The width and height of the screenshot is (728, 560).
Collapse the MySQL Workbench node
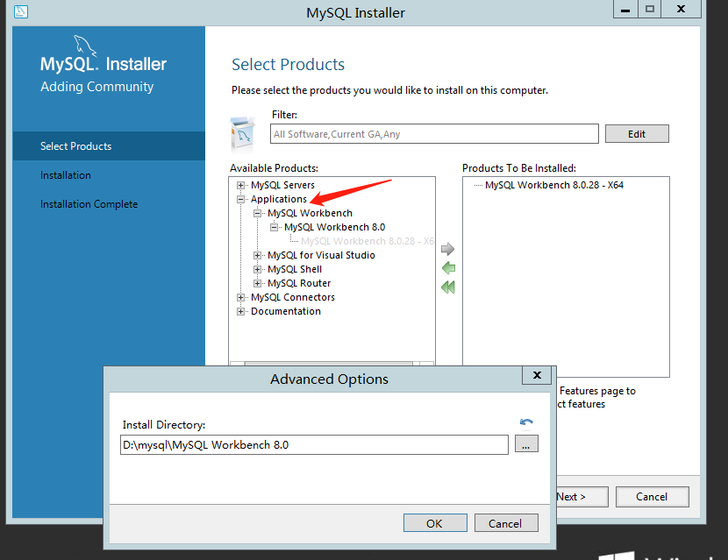point(257,214)
